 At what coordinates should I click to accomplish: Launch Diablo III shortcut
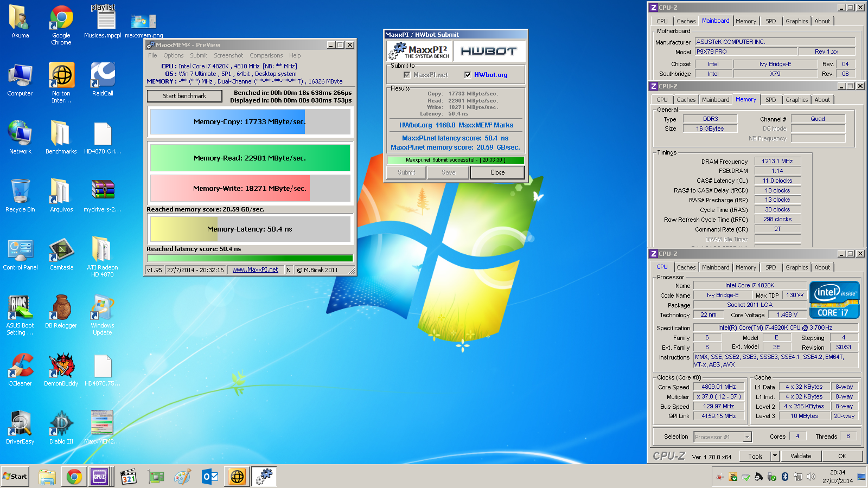point(61,427)
